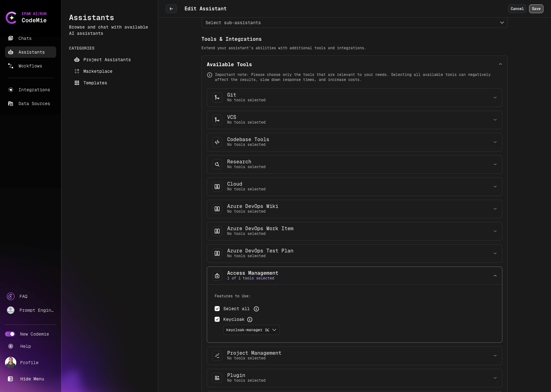The image size is (551, 392).
Task: Click the Integrations sidebar icon
Action: tap(10, 90)
